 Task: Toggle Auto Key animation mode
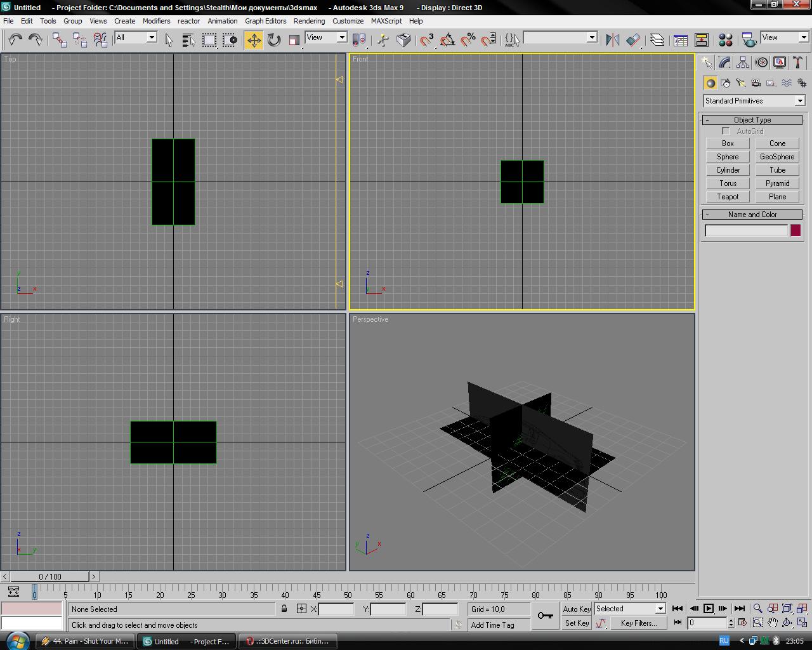click(x=576, y=609)
